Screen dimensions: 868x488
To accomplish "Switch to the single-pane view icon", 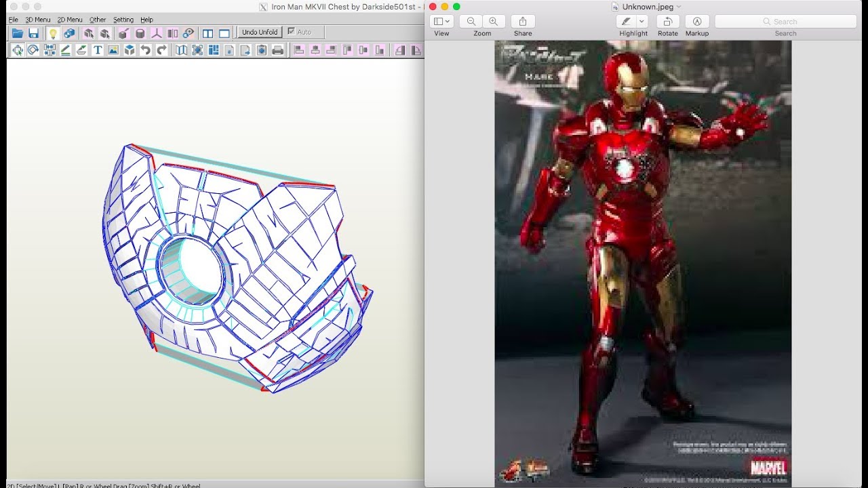I will [224, 33].
